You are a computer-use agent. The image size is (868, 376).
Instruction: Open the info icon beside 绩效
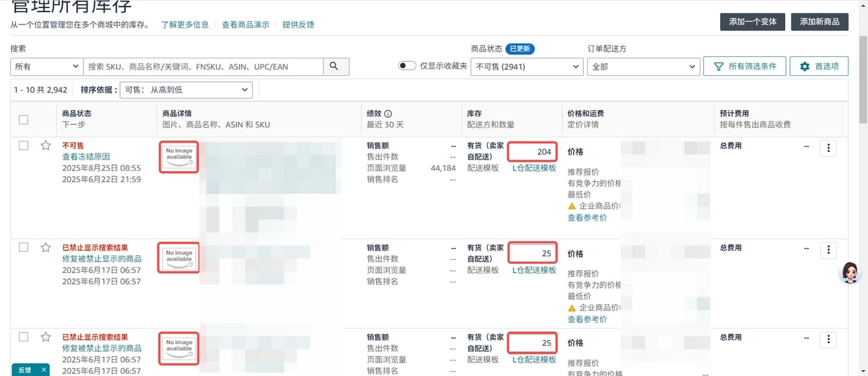click(388, 114)
